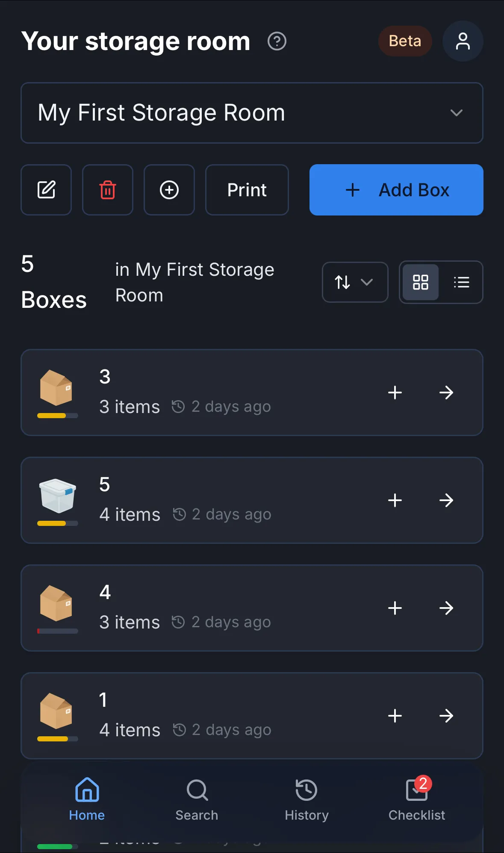Add an item to box 3
Viewport: 504px width, 853px height.
[x=395, y=393]
